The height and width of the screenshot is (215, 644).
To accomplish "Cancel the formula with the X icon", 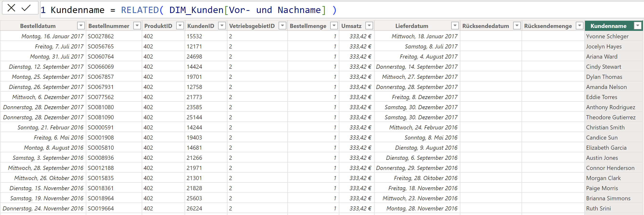I will (11, 8).
